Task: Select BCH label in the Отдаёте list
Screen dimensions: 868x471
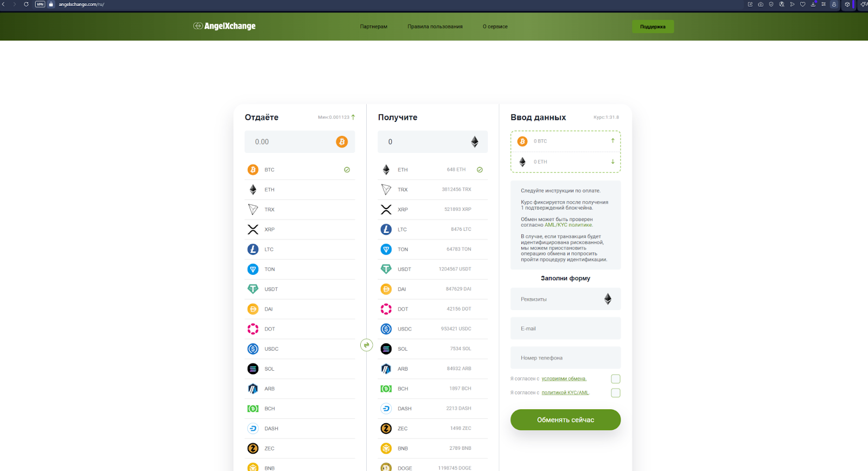Action: [x=270, y=409]
